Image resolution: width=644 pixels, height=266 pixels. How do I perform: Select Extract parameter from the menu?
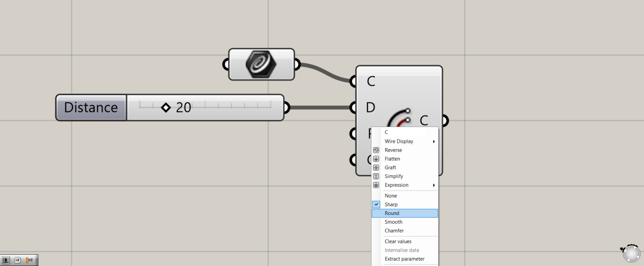coord(404,258)
